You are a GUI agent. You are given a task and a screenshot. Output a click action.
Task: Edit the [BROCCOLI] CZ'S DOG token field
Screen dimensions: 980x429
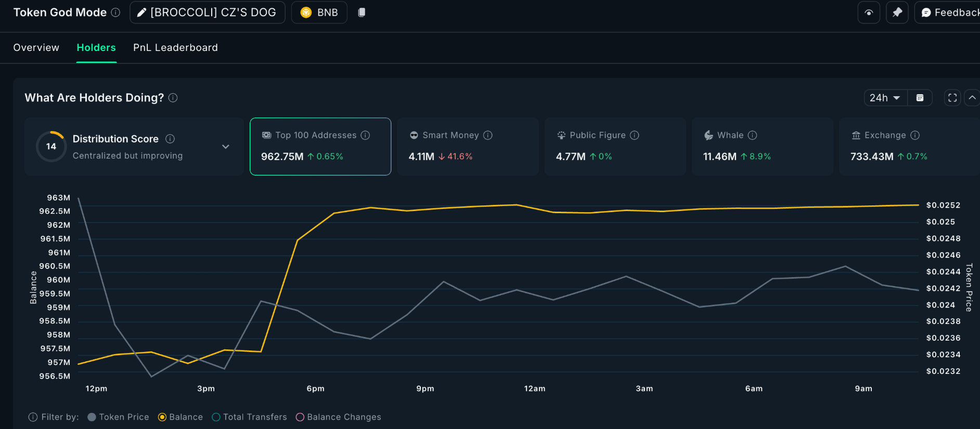click(x=208, y=12)
